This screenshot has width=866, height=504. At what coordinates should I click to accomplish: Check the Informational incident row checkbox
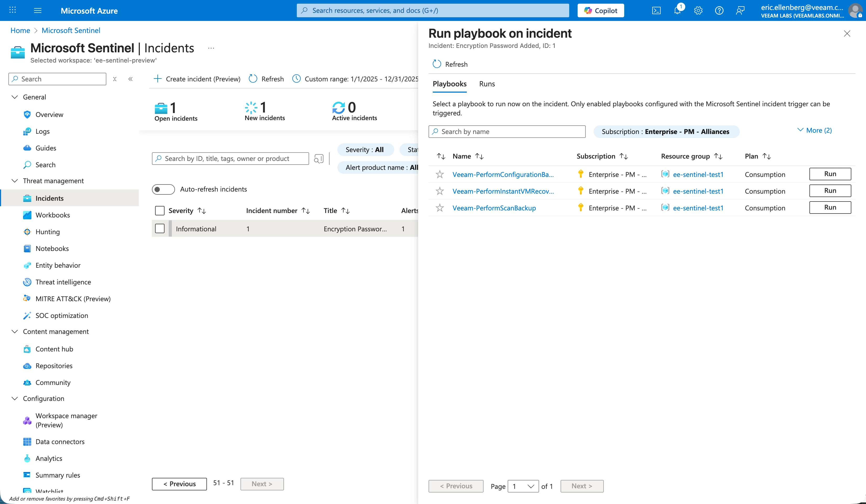tap(160, 229)
